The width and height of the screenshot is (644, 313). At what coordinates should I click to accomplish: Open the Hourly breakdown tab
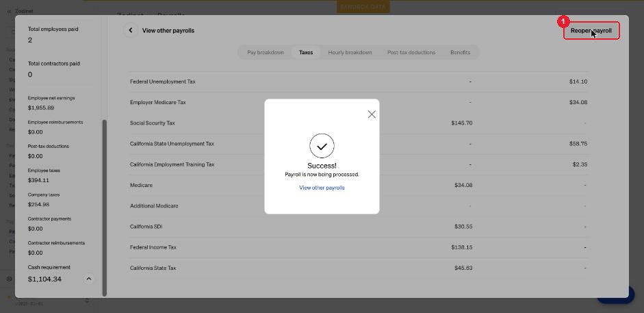(350, 52)
